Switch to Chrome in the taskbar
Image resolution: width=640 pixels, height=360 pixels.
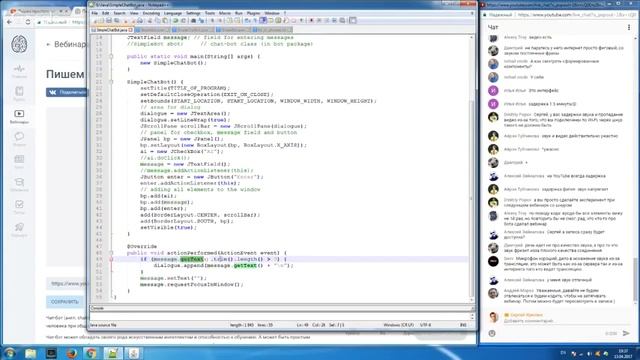pos(91,353)
